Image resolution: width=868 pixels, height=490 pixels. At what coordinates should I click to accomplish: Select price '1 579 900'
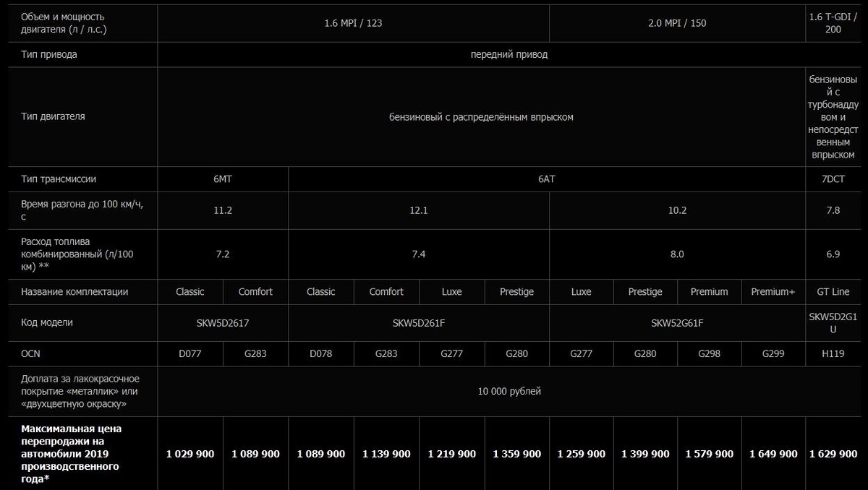710,454
